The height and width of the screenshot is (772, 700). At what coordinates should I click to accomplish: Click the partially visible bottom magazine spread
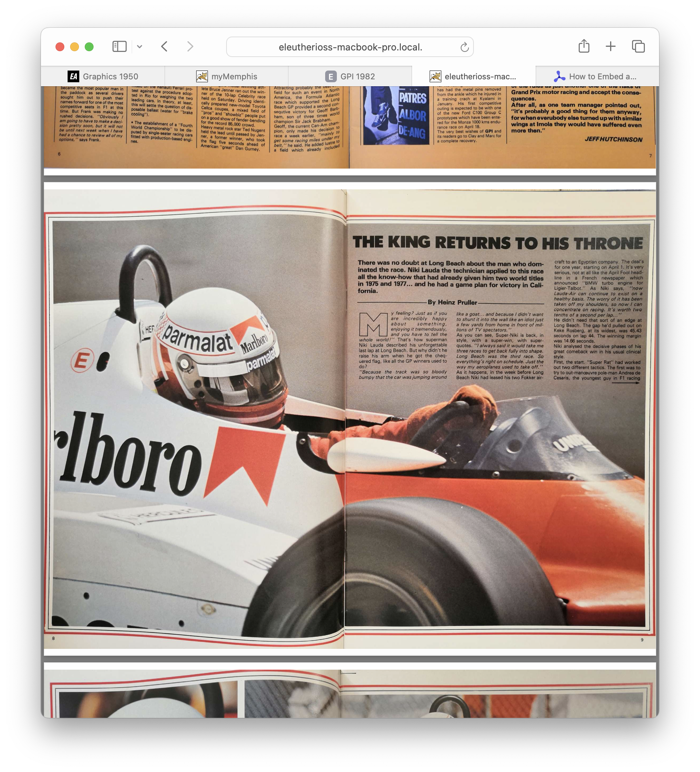[350, 693]
